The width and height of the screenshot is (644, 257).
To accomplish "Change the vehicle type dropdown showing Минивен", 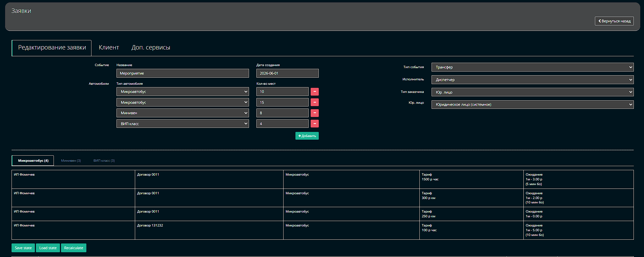I will pos(183,113).
